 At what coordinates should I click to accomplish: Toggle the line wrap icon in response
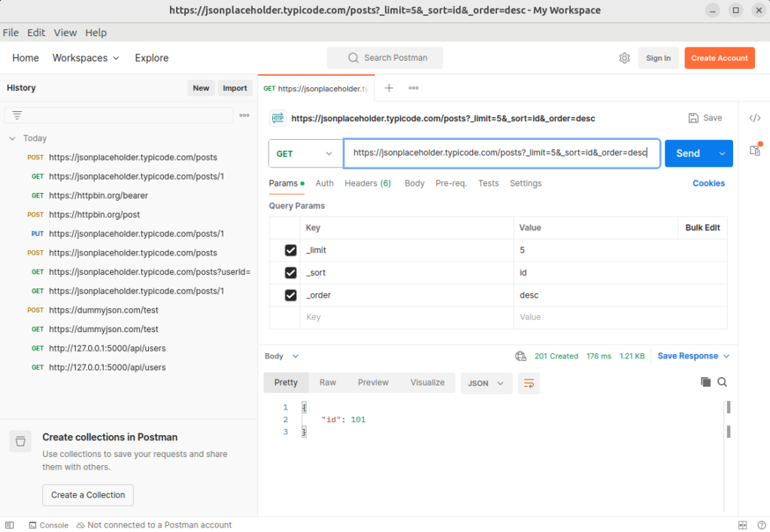pyautogui.click(x=529, y=383)
